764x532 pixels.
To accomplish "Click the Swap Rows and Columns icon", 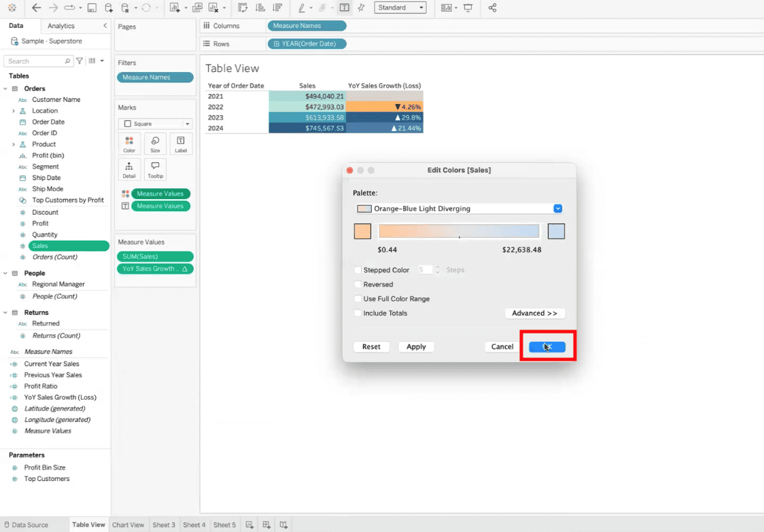I will (243, 8).
